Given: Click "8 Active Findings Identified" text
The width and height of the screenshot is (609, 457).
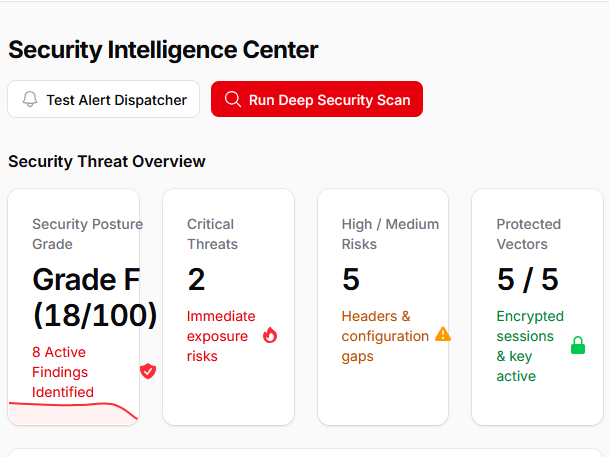Looking at the screenshot, I should click(x=63, y=372).
